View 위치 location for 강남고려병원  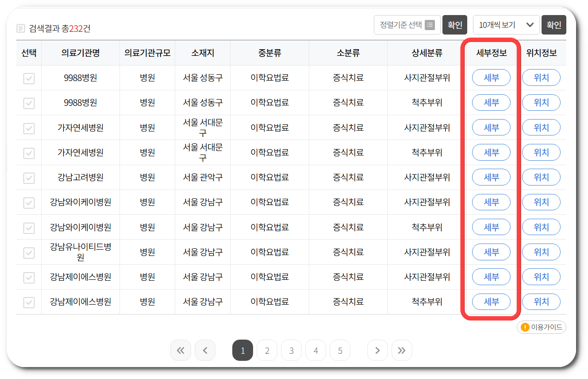click(541, 177)
